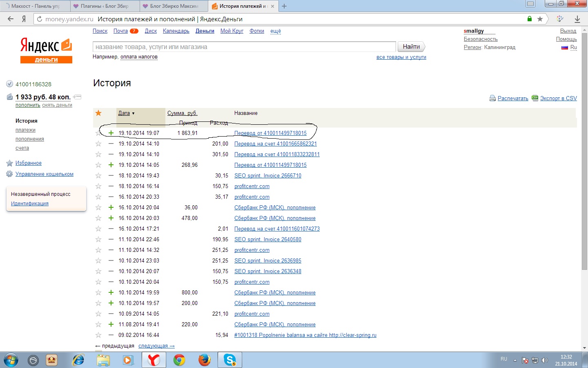The height and width of the screenshot is (368, 588).
Task: Star the 19.10.2014 14:05 268,96 transfer
Action: [x=98, y=165]
